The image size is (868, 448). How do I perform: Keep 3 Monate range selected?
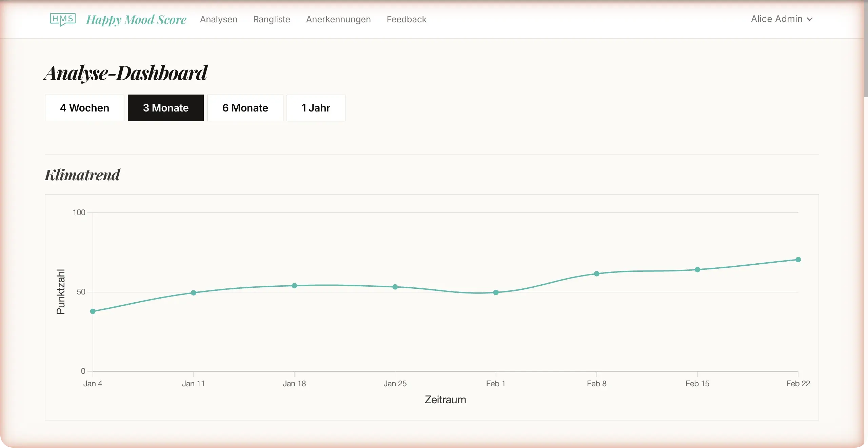(x=165, y=108)
